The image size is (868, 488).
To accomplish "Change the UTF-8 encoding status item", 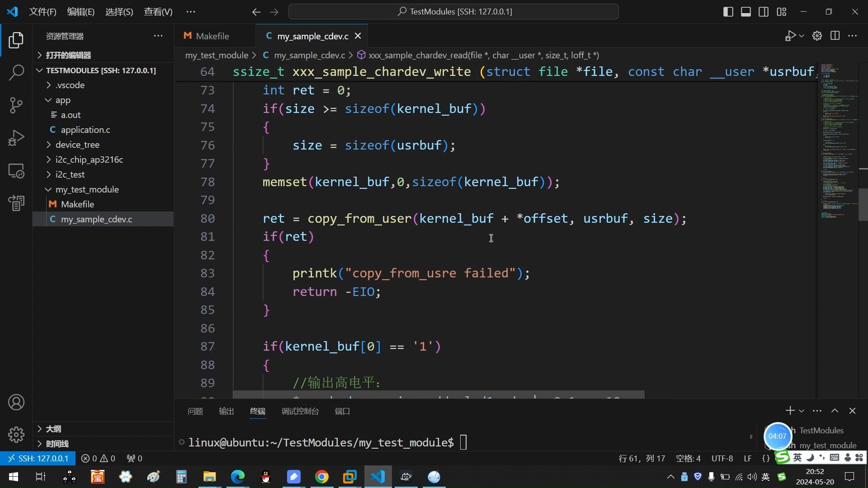I will coord(722,458).
